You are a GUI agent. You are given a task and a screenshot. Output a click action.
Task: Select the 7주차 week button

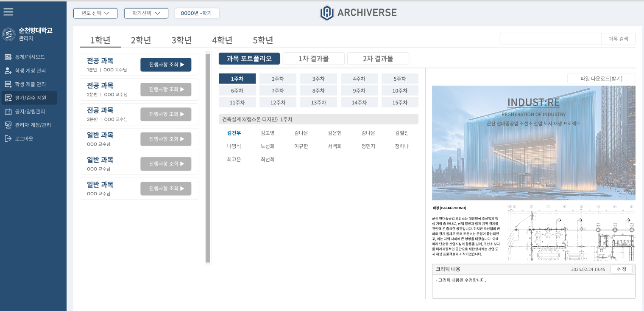(278, 90)
